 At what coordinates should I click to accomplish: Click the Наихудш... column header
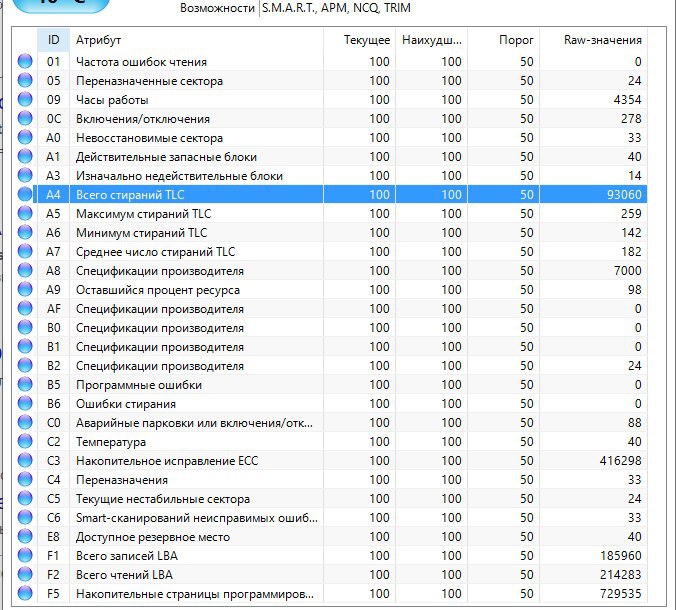[431, 40]
